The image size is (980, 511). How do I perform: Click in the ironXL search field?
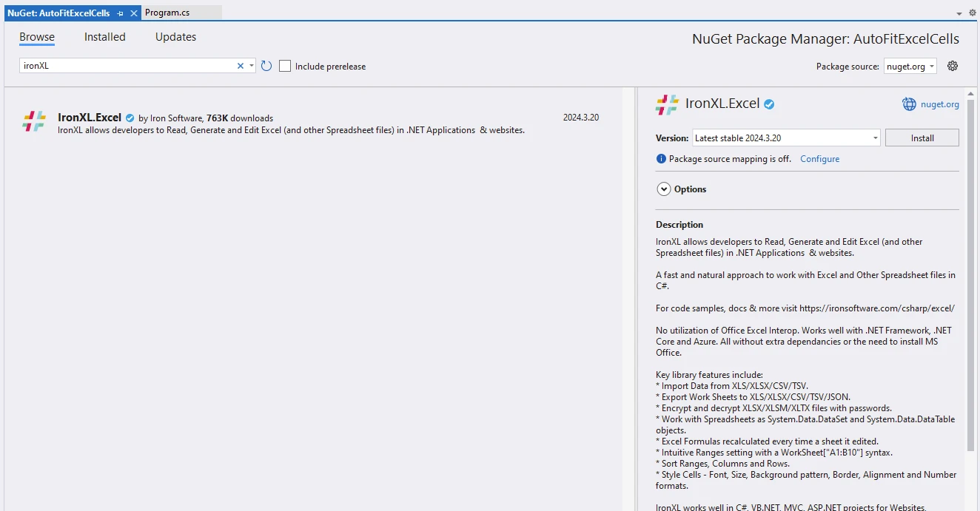click(x=126, y=66)
